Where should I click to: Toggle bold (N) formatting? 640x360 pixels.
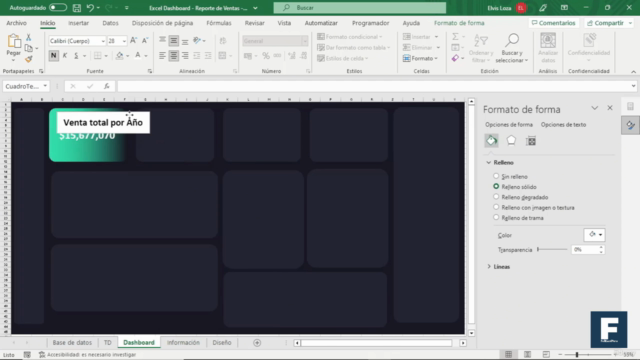coord(53,56)
